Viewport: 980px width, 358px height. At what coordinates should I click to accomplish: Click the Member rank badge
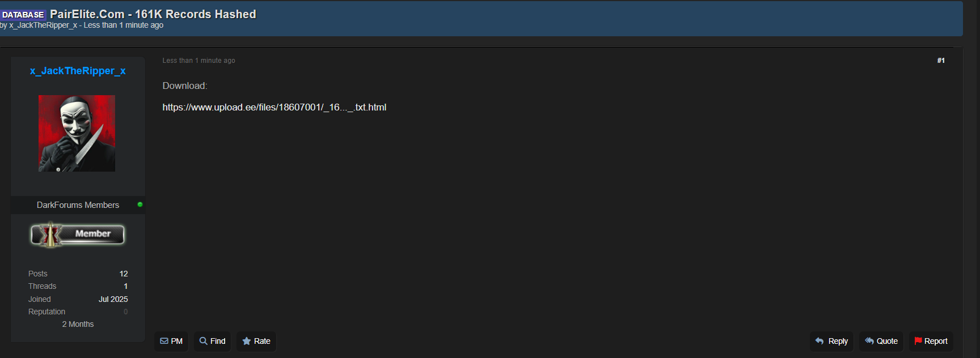(78, 234)
